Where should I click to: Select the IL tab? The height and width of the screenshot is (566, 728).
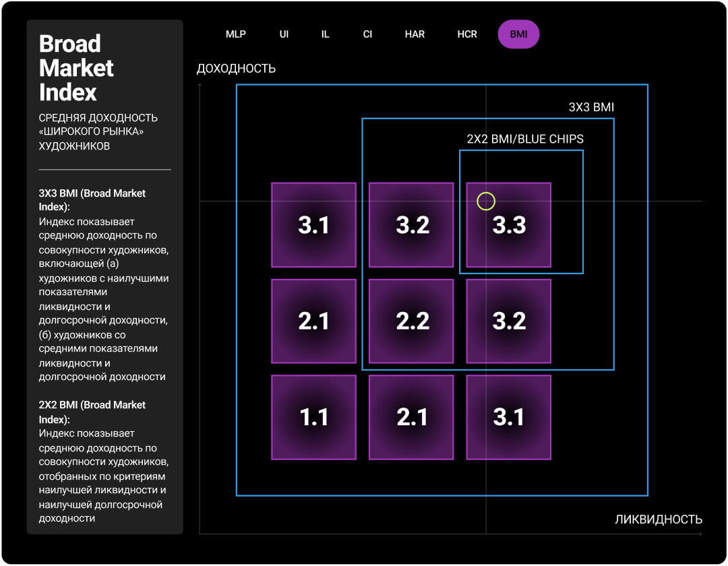coord(325,34)
